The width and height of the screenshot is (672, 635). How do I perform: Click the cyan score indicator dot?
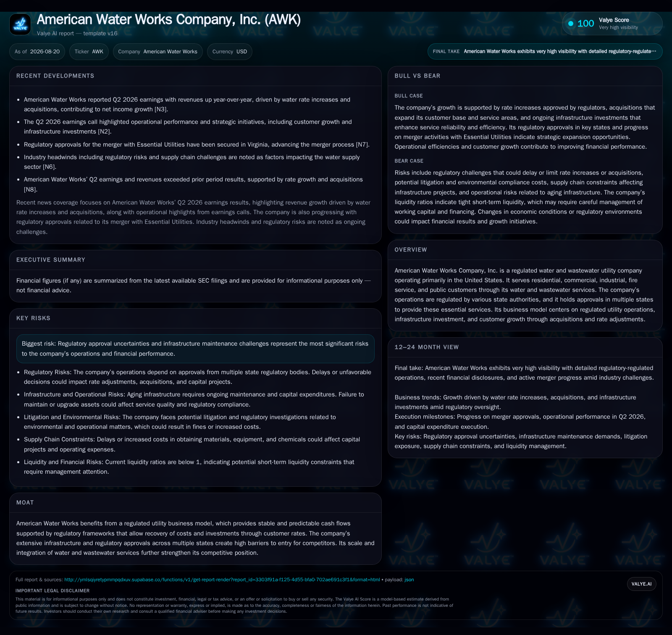[571, 24]
